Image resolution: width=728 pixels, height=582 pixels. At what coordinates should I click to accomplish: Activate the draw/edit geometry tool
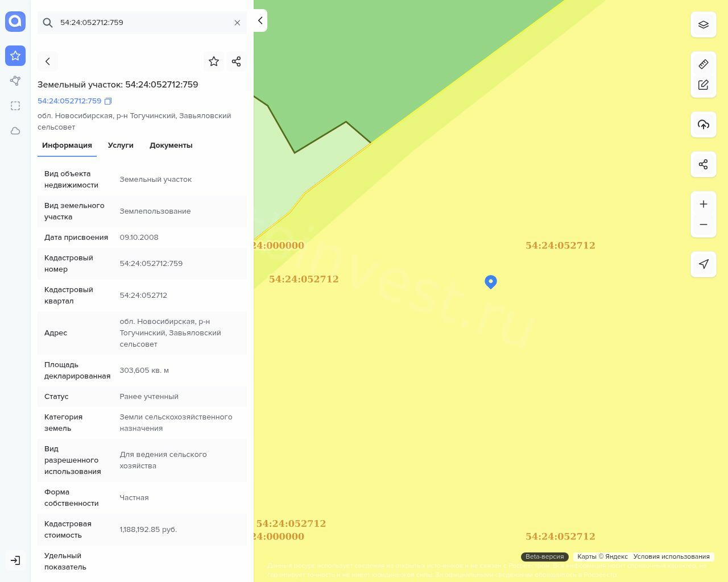pos(703,85)
